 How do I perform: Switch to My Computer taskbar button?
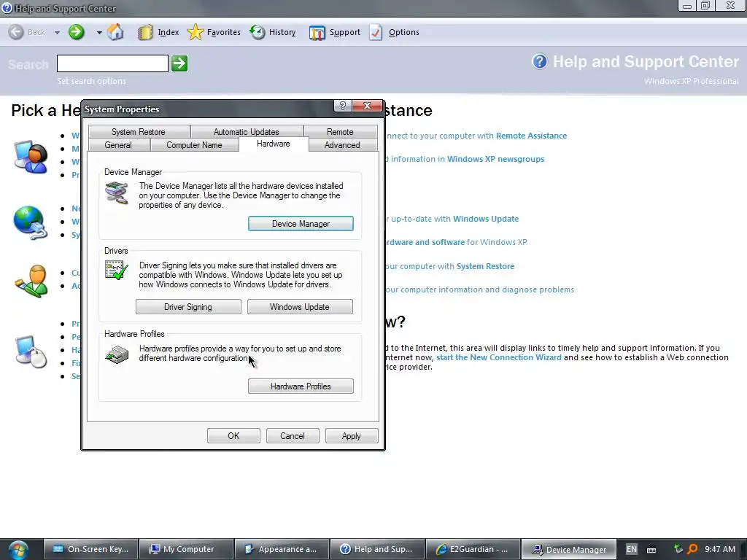click(x=186, y=549)
